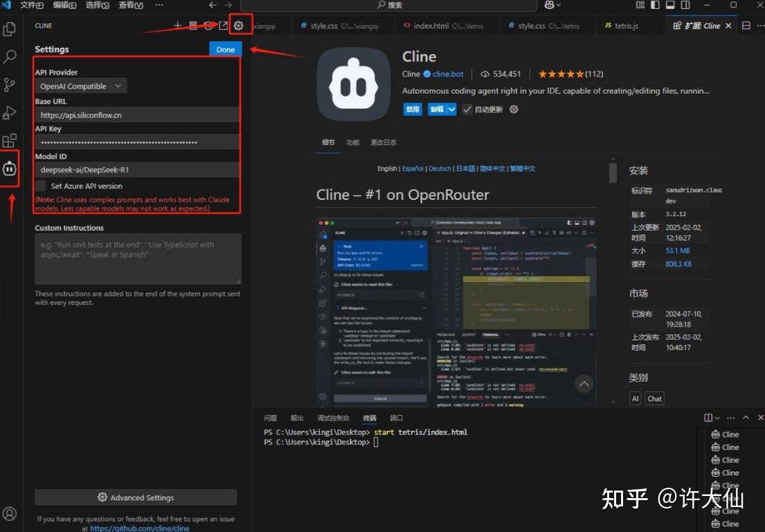This screenshot has width=765, height=532.
Task: Click the Done button in Settings
Action: click(225, 49)
